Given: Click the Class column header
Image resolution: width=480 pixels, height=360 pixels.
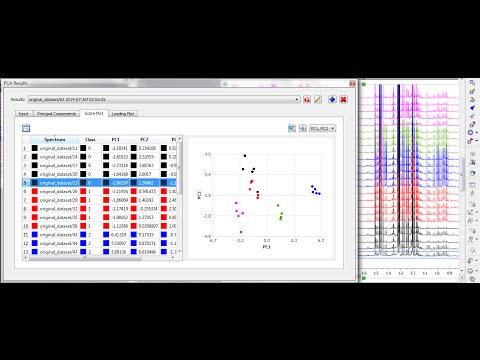Looking at the screenshot, I should click(x=90, y=139).
